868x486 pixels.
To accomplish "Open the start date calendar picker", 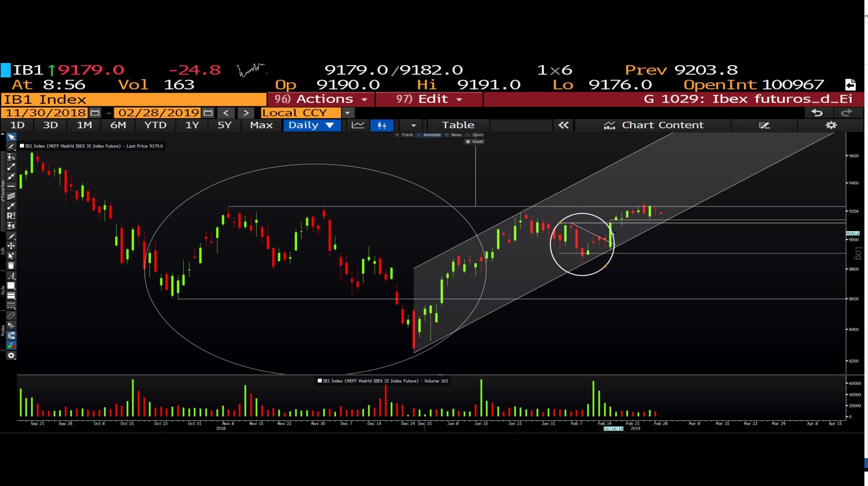I will tap(95, 112).
